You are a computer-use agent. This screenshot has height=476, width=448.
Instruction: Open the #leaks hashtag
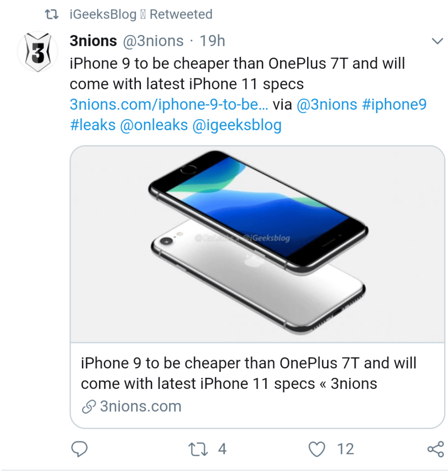click(93, 125)
